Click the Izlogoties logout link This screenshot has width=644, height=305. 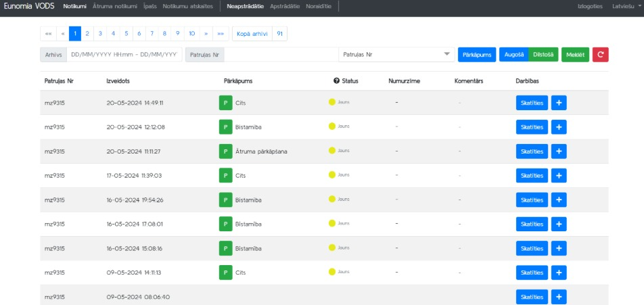(x=590, y=7)
